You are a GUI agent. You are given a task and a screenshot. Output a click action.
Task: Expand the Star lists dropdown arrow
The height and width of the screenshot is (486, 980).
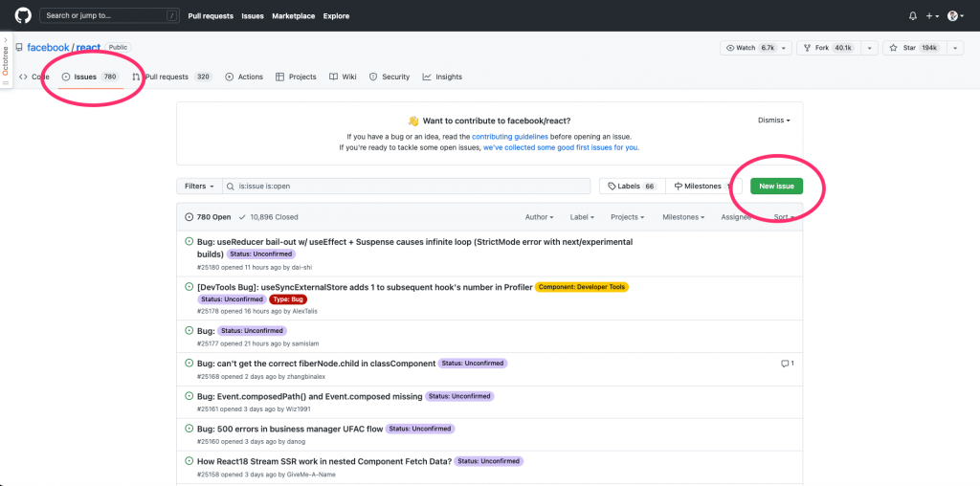[x=956, y=48]
